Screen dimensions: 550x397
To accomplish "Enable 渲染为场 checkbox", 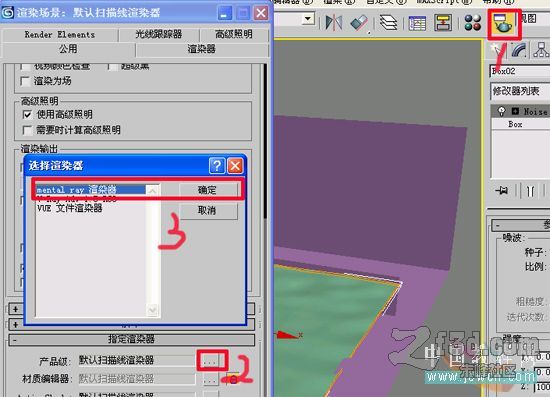I will point(25,81).
